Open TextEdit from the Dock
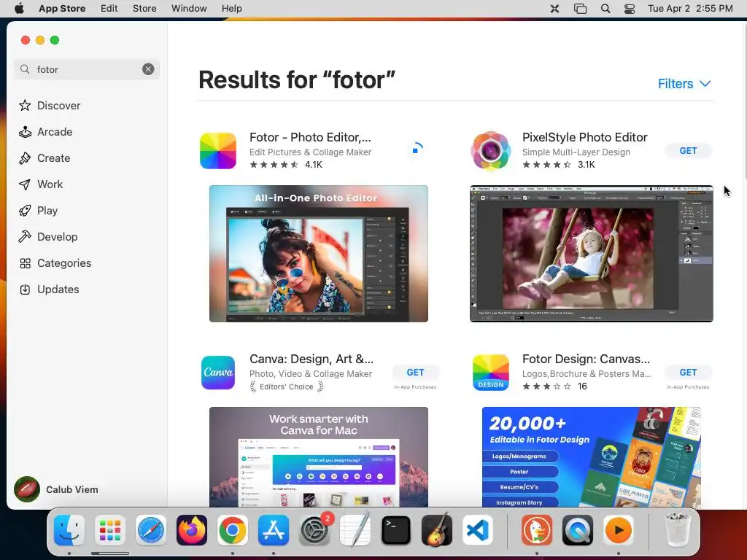Viewport: 747px width, 560px height. [x=355, y=530]
